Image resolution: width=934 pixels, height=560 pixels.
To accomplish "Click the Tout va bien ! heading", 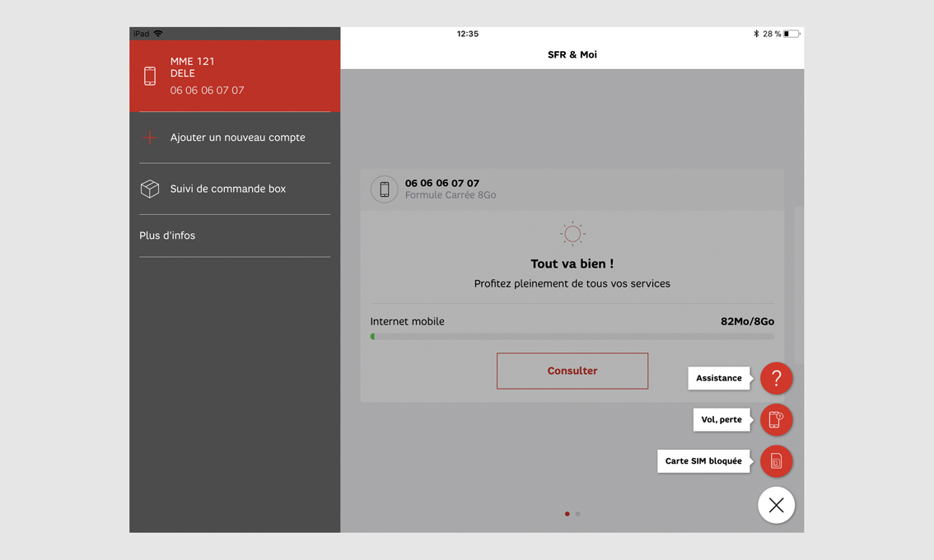I will (572, 264).
